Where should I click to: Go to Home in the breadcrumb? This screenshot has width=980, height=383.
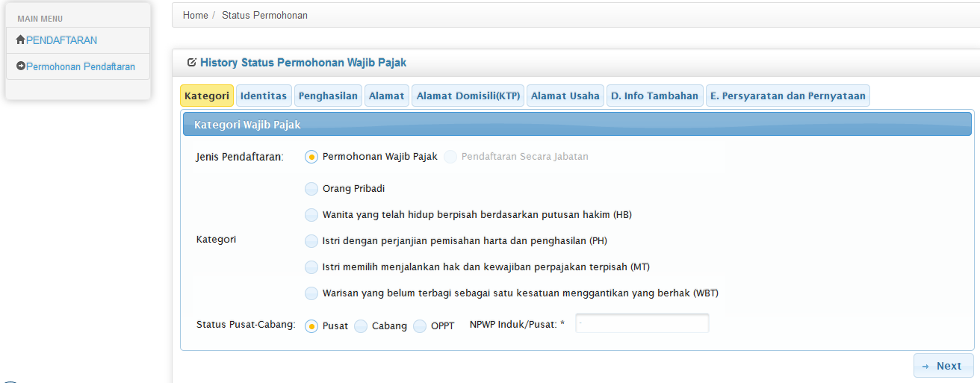click(x=196, y=15)
